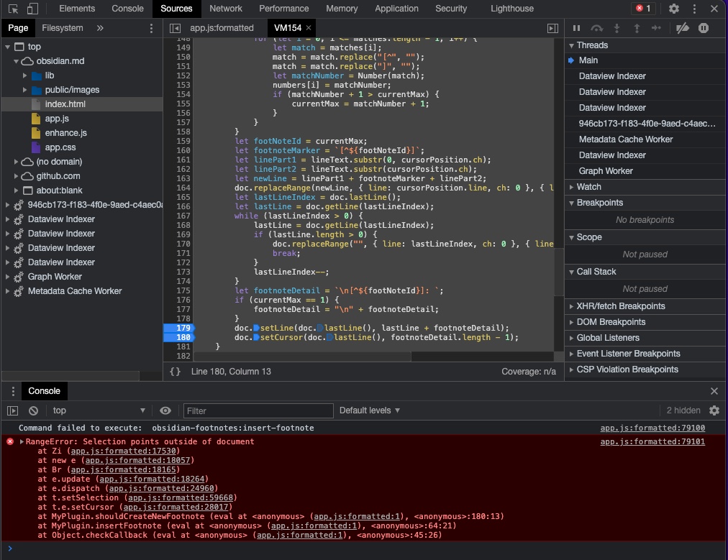Viewport: 728px width, 560px height.
Task: Expand the (no domain) node
Action: (16, 162)
